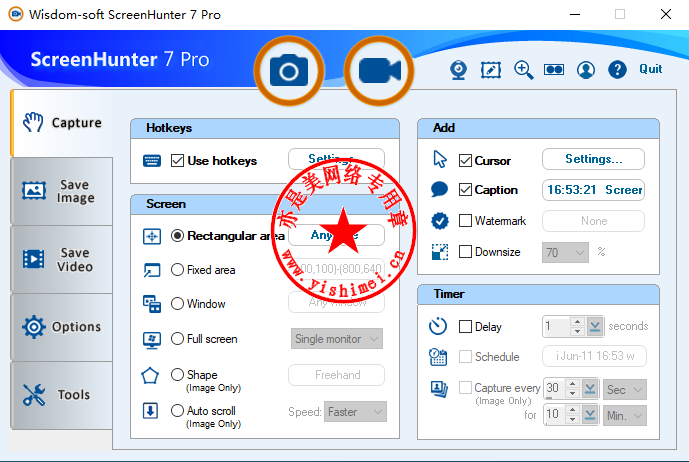Screen dimensions: 689x462
Task: Open the for 10 duration dropdown arrow
Action: click(x=590, y=415)
